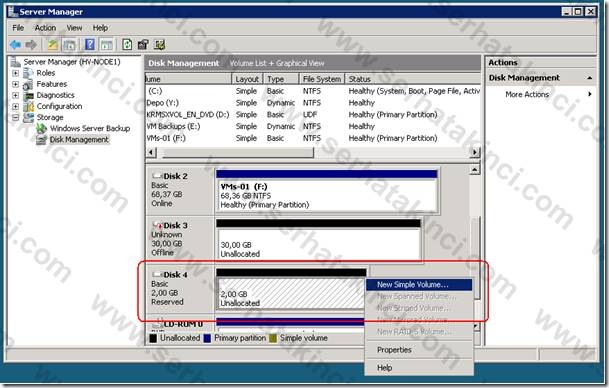
Task: Click the volume list scroll left arrow
Action: [x=151, y=153]
